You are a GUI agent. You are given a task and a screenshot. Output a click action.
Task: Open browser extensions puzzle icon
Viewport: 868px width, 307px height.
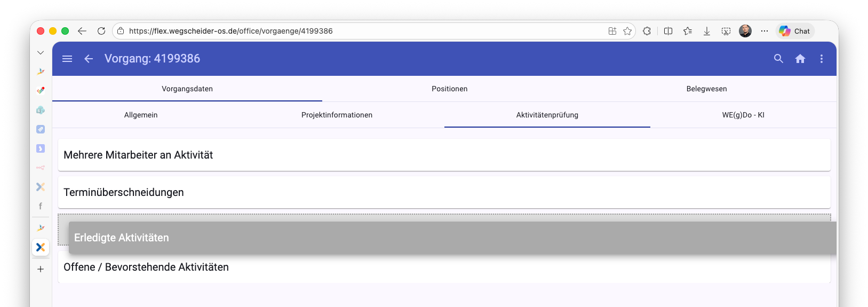(x=647, y=31)
